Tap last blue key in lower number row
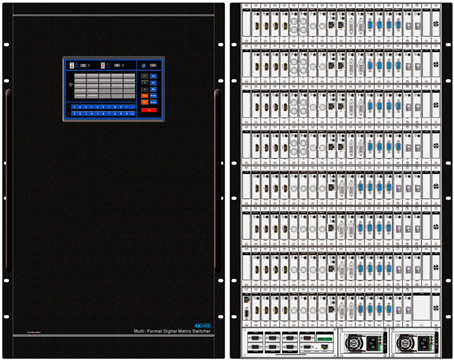 click(132, 114)
